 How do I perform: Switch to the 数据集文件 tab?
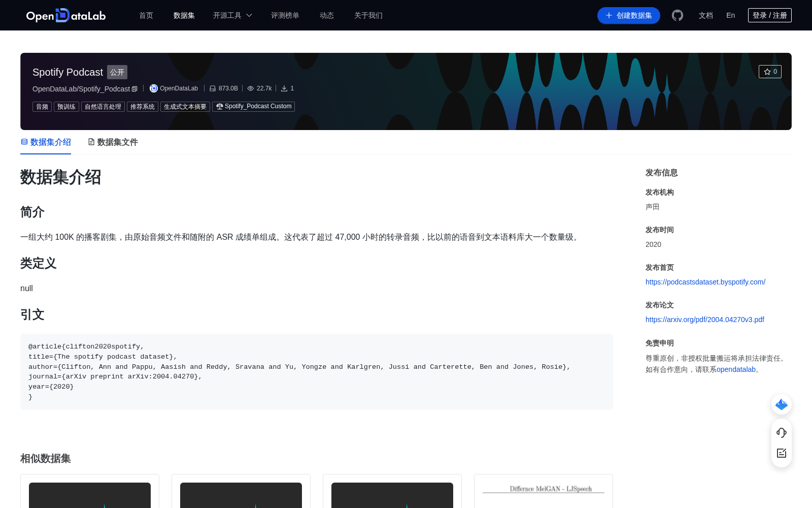pyautogui.click(x=113, y=142)
